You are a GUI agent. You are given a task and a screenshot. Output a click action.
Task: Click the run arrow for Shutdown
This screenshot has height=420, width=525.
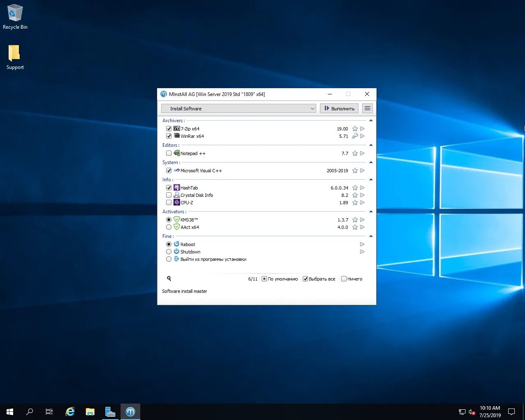tap(362, 252)
